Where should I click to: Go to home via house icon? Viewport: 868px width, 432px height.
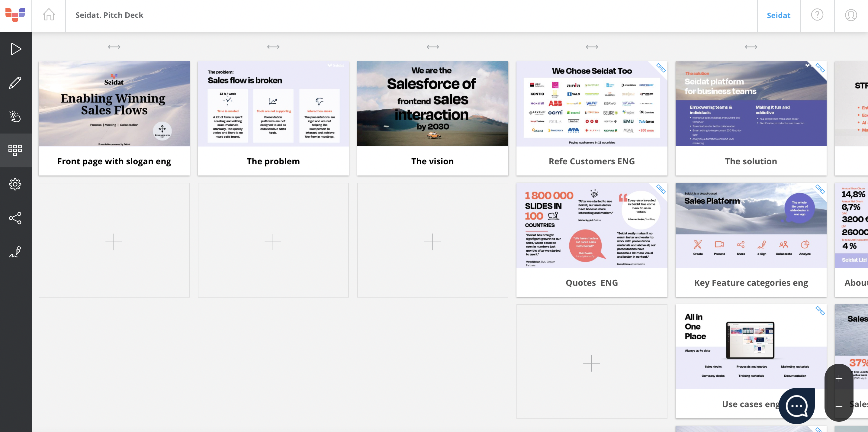point(49,15)
